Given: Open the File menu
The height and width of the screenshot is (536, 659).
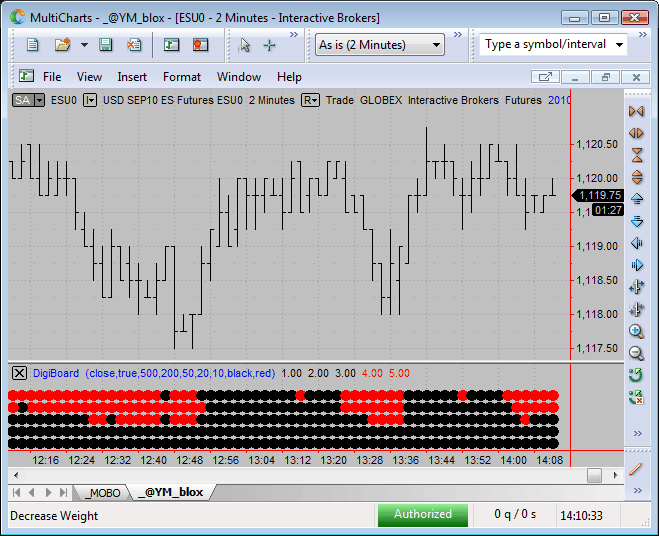Looking at the screenshot, I should click(52, 77).
